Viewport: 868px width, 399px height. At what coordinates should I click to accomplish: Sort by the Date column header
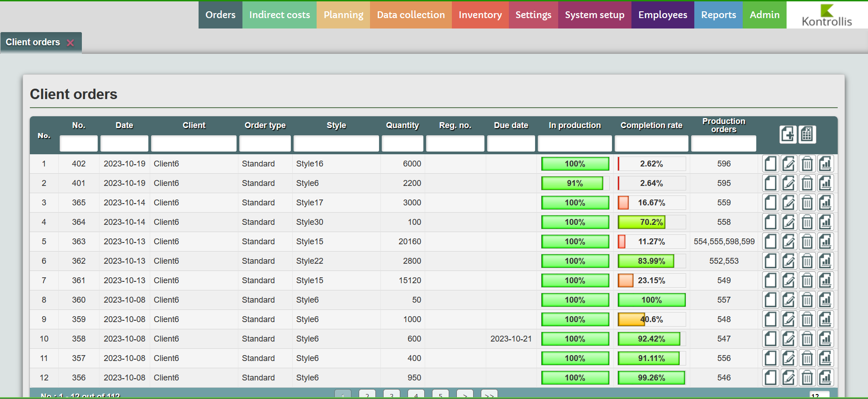124,125
